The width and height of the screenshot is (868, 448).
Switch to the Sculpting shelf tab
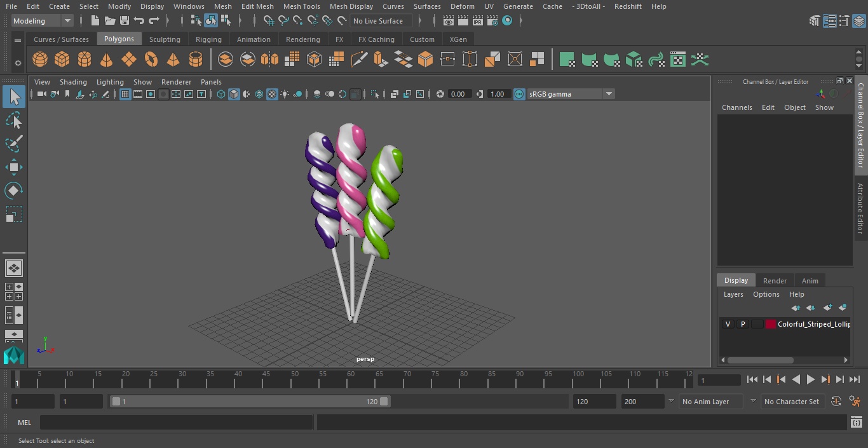point(165,39)
